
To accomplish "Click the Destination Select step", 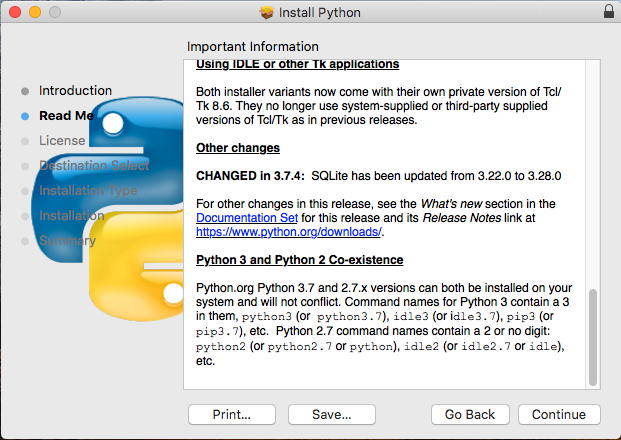I will [x=94, y=165].
